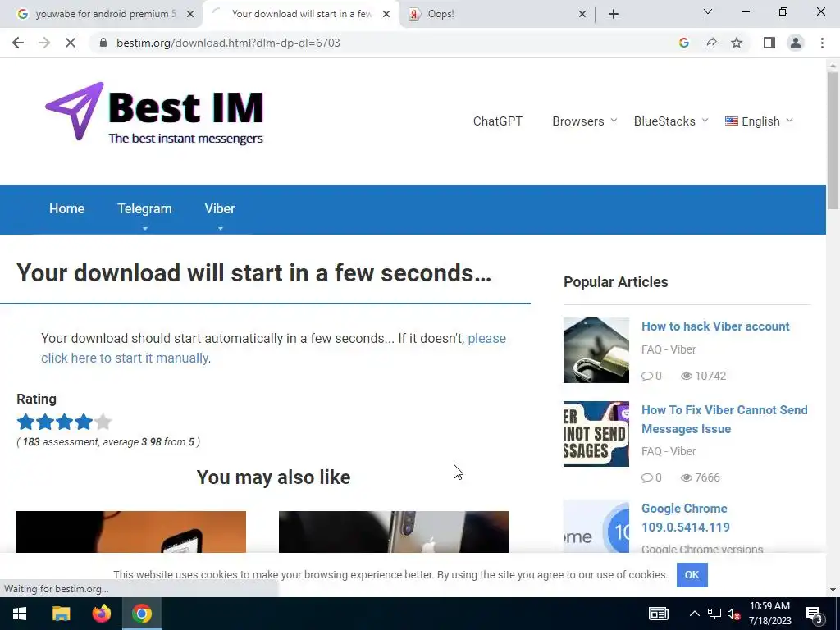Accept cookies with OK button
The width and height of the screenshot is (840, 630).
pyautogui.click(x=692, y=575)
